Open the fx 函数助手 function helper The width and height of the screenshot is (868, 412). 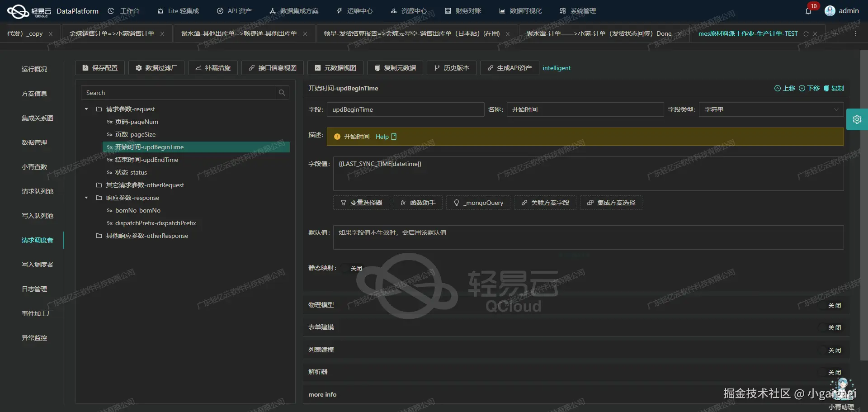(417, 203)
